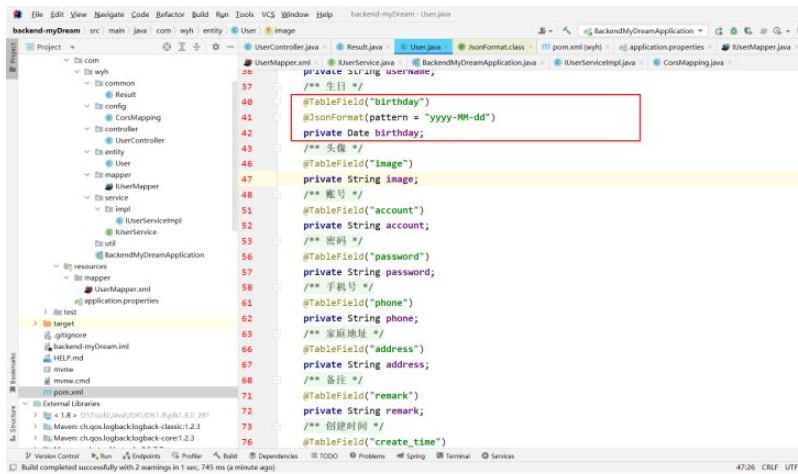
Task: Collapse the controller package node
Action: pos(87,129)
